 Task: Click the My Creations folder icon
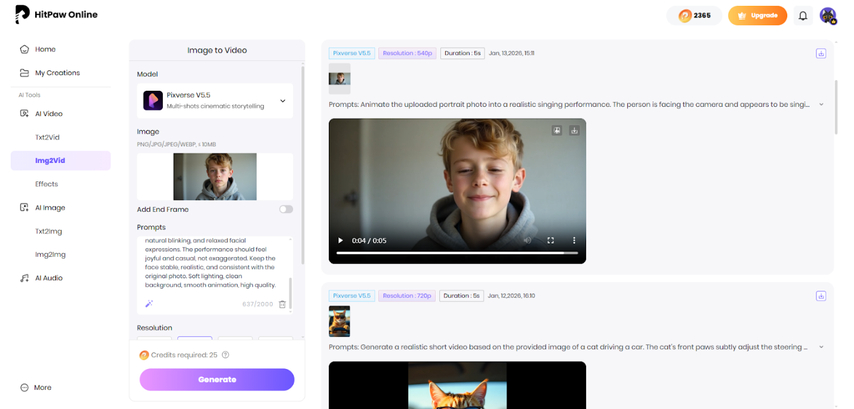click(24, 72)
